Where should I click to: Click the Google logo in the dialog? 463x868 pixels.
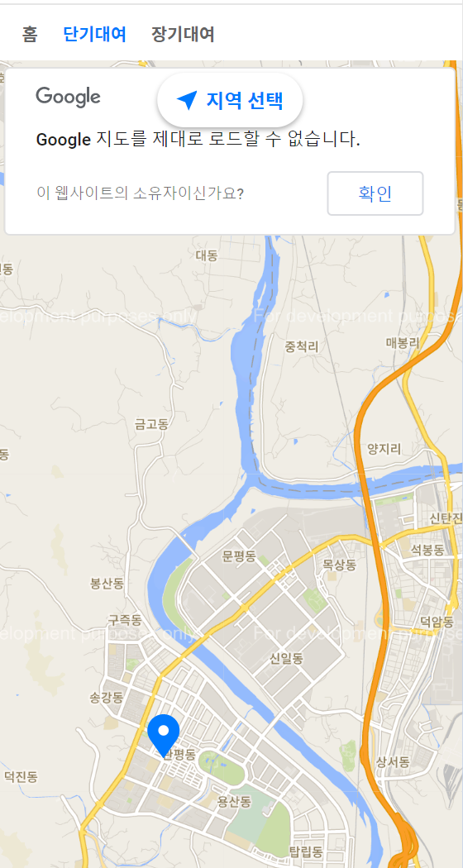[68, 98]
